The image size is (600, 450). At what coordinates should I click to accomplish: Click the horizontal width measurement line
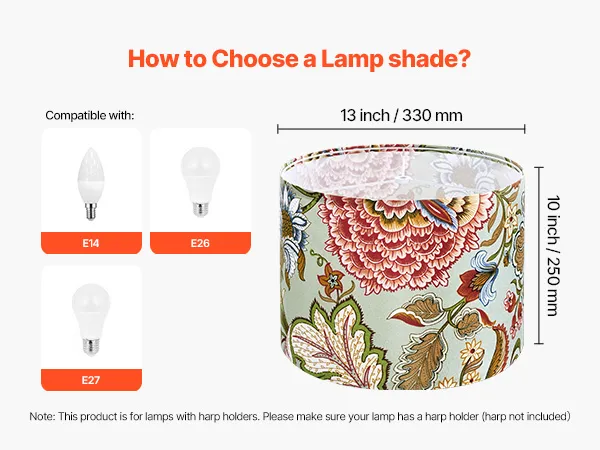pos(401,129)
